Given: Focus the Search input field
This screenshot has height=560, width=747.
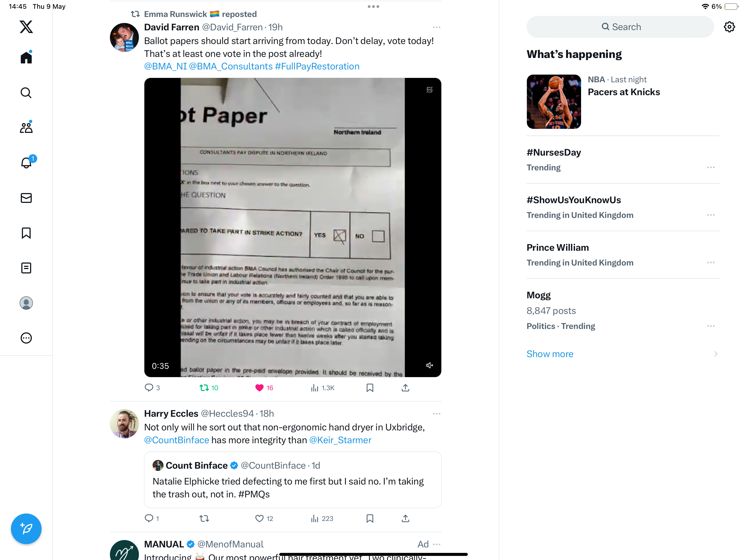Looking at the screenshot, I should (620, 27).
